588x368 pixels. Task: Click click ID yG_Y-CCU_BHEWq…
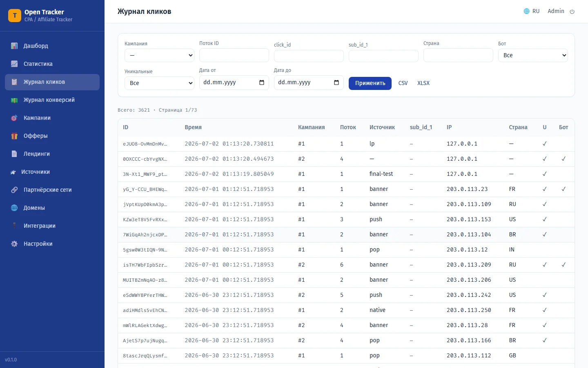click(x=145, y=189)
